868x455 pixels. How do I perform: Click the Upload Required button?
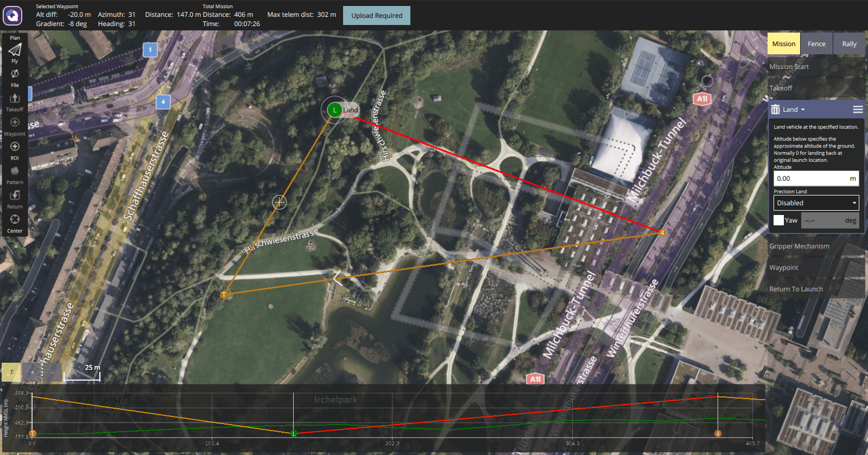pyautogui.click(x=377, y=16)
